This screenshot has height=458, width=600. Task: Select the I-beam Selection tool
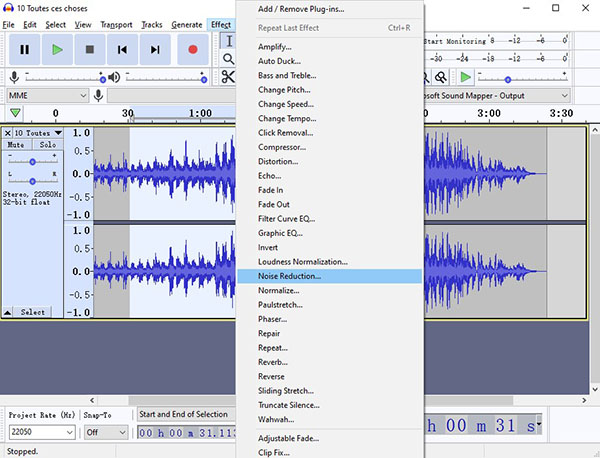[x=228, y=41]
